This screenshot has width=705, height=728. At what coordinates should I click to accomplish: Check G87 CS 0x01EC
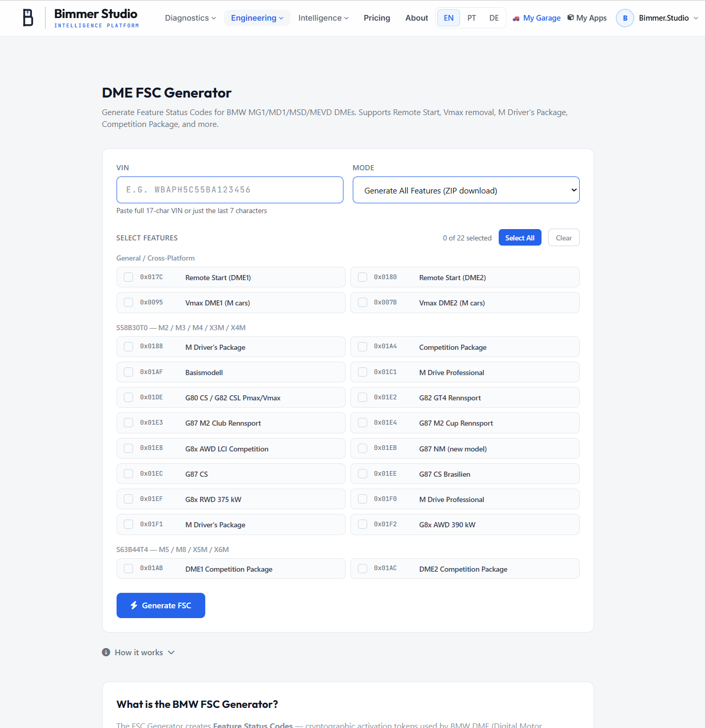pos(128,474)
